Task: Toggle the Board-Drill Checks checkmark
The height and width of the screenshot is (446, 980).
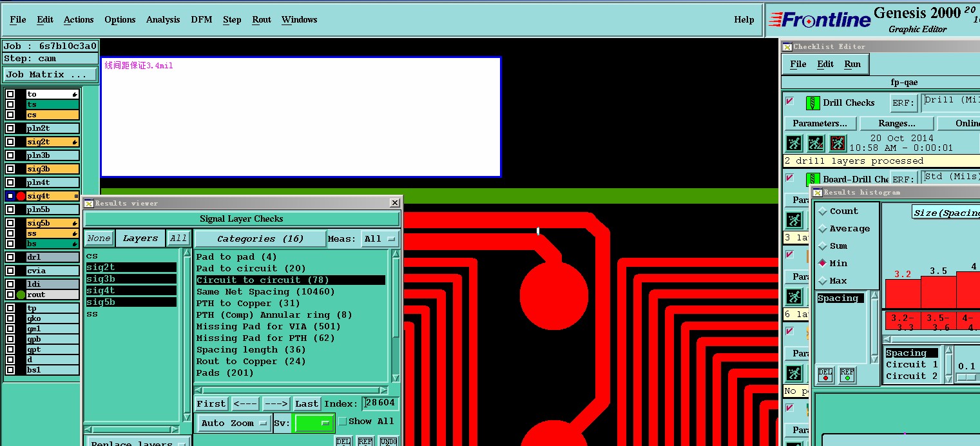Action: pos(789,177)
